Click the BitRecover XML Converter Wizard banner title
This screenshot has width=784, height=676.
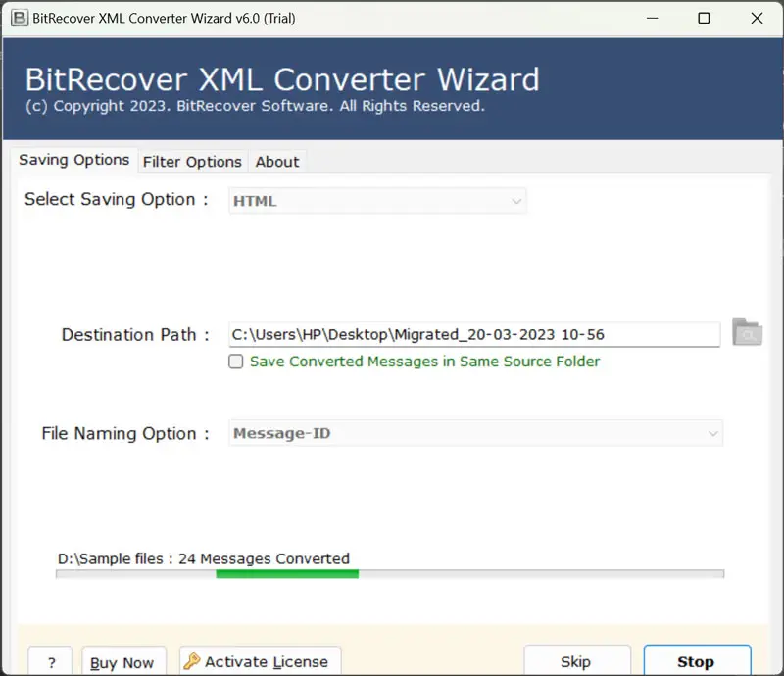coord(281,78)
